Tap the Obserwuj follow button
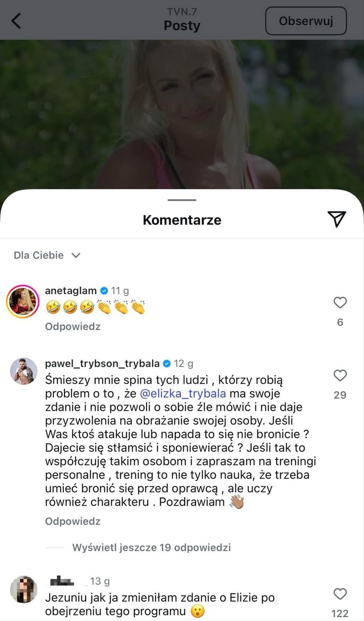This screenshot has width=364, height=621. [x=306, y=21]
